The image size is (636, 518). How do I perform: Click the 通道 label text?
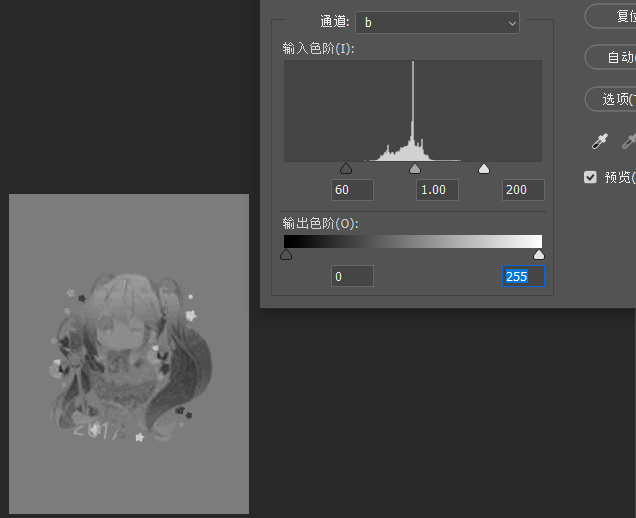click(335, 21)
